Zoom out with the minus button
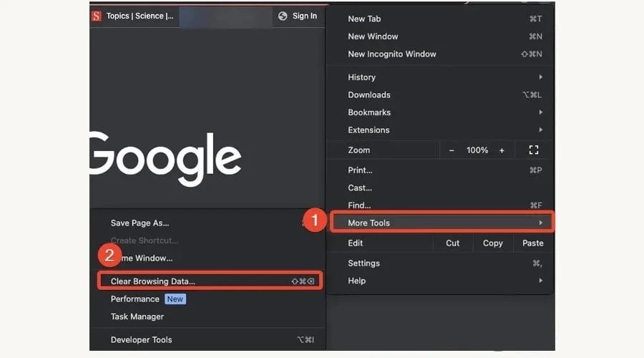The height and width of the screenshot is (358, 644). 452,150
